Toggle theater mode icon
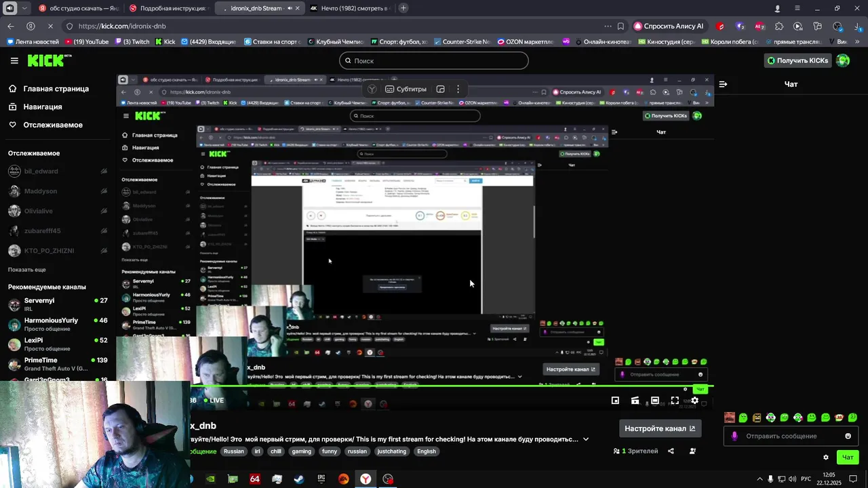This screenshot has height=488, width=868. click(x=655, y=401)
